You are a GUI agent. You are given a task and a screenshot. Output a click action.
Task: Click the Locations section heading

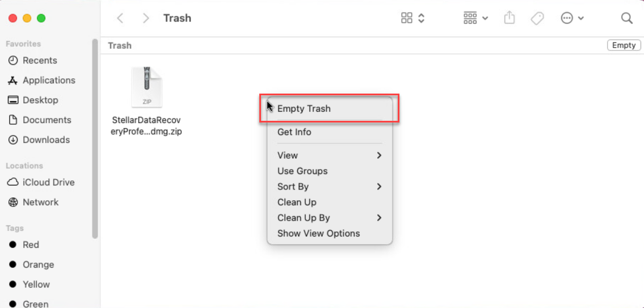pos(24,166)
